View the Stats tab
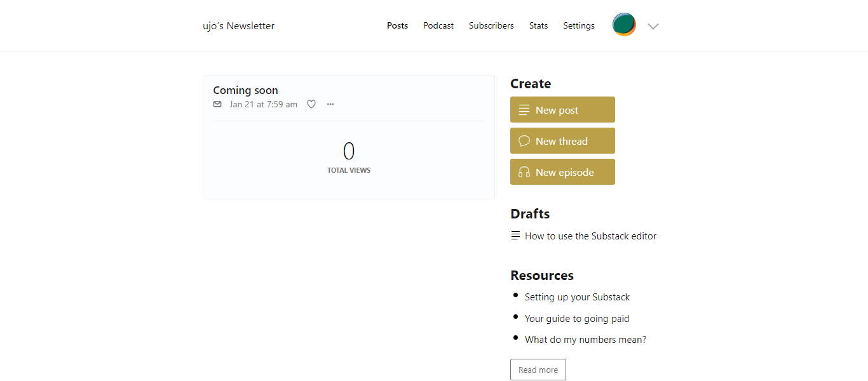This screenshot has height=381, width=868. click(538, 26)
